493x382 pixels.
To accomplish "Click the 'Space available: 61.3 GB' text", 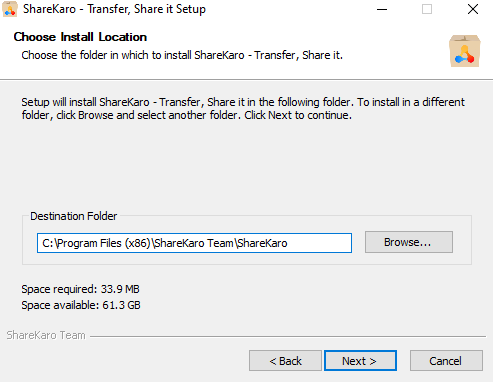I will pos(81,305).
